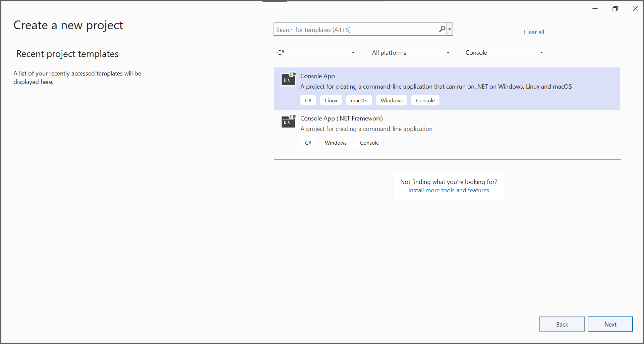Click the Console tag under Console App (.NET Framework)
644x344 pixels.
pyautogui.click(x=369, y=142)
